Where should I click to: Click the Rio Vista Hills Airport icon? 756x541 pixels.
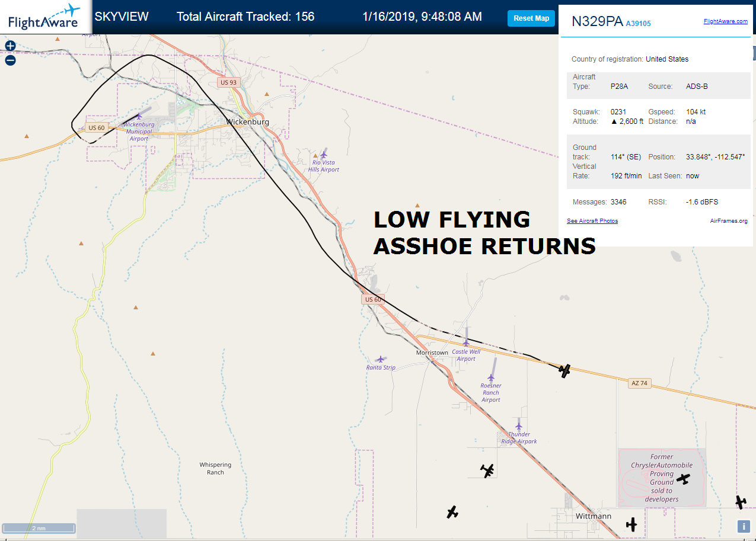[x=324, y=153]
